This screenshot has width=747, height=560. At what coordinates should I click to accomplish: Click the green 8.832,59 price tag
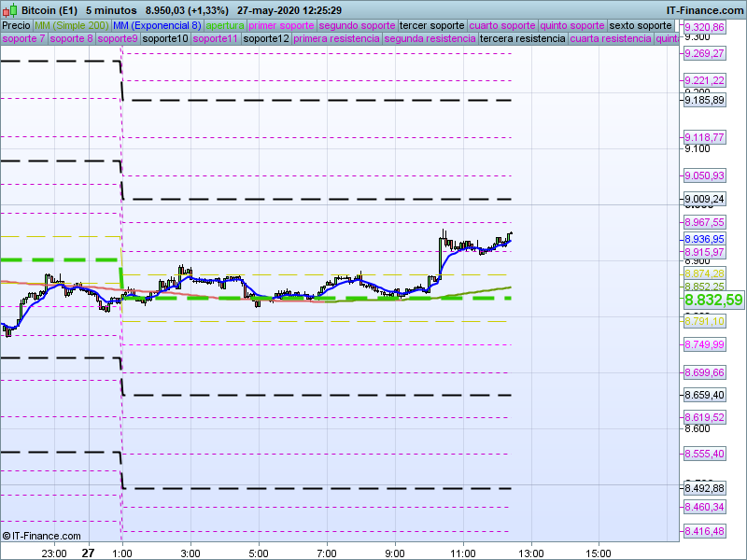pos(713,300)
